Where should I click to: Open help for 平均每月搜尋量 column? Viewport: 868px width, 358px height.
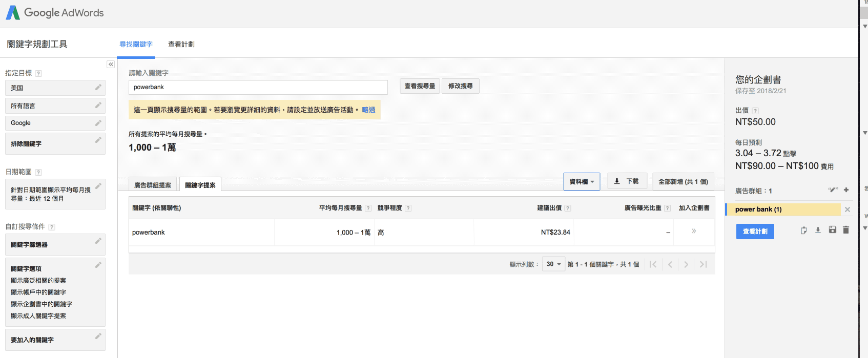[x=368, y=208]
